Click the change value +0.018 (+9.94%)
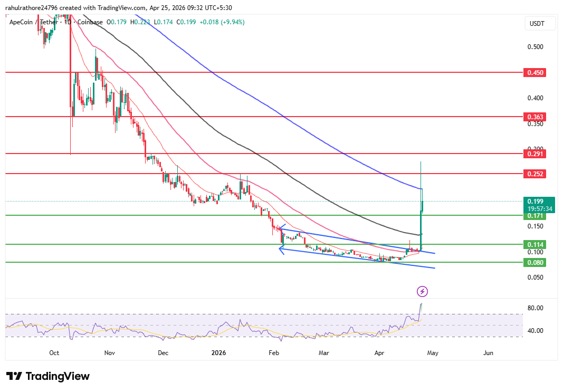The image size is (563, 392). (222, 23)
